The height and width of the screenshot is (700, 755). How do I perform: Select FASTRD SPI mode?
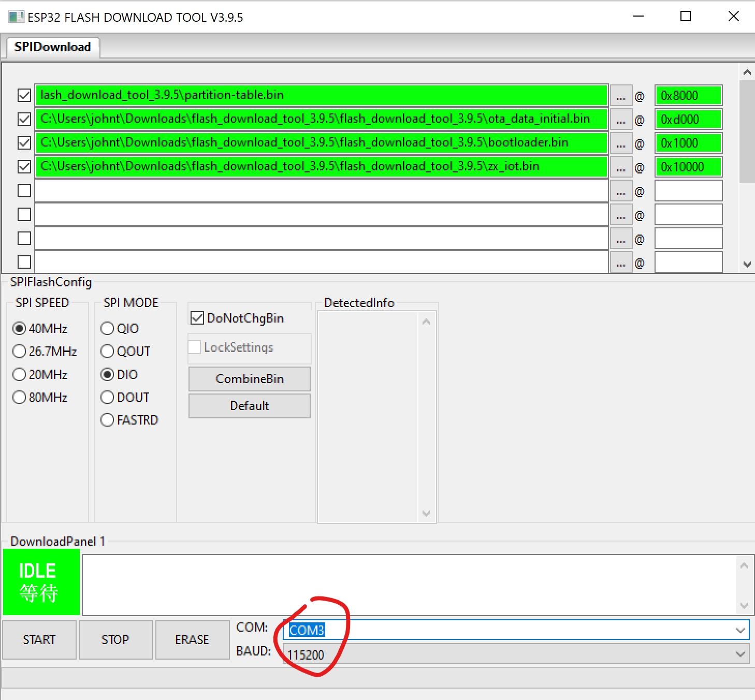[x=107, y=420]
